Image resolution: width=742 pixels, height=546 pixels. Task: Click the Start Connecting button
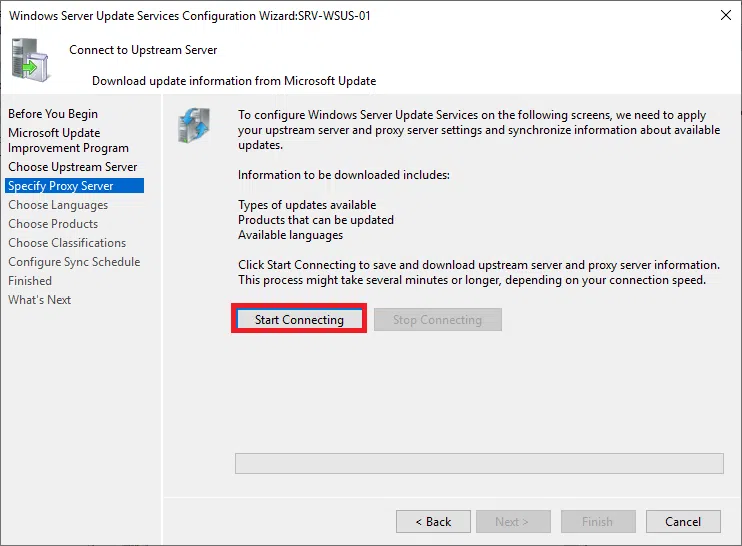pyautogui.click(x=299, y=320)
